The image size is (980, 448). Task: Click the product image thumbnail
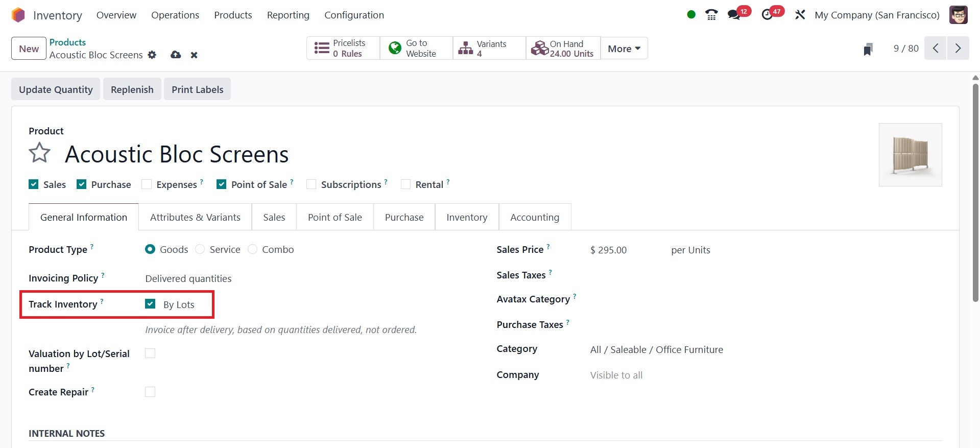point(910,154)
